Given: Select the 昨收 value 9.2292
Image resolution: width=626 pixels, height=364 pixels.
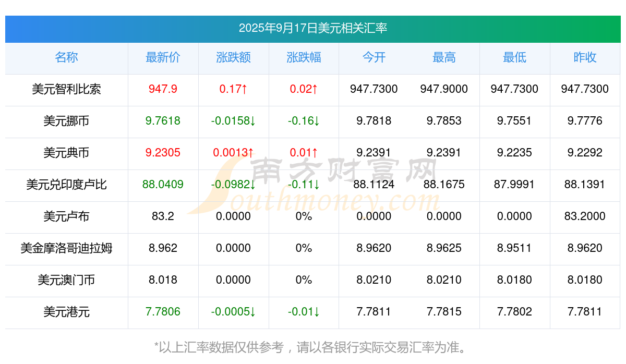Looking at the screenshot, I should pyautogui.click(x=585, y=153).
